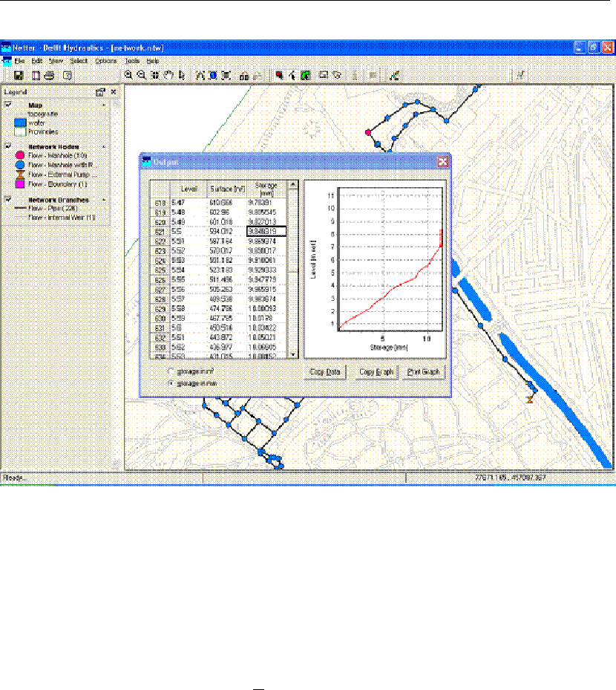Click the Copy Data button
Viewport: 616px width, 690px height.
[325, 372]
